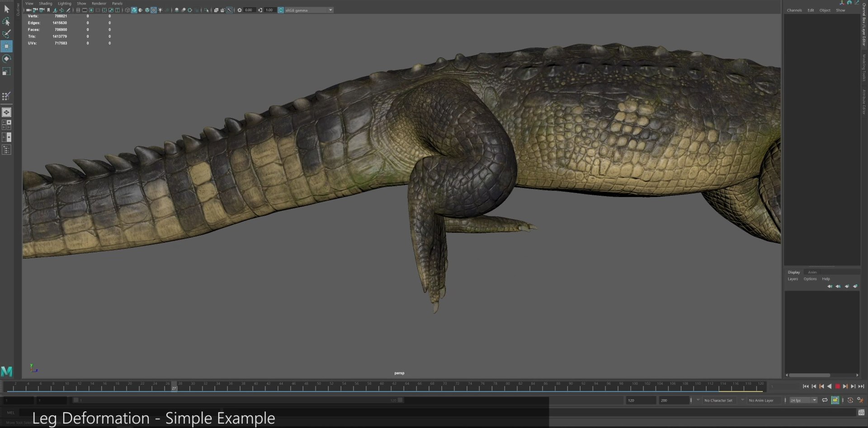Switch to the Anim layer tab
The height and width of the screenshot is (428, 868).
[x=812, y=272]
